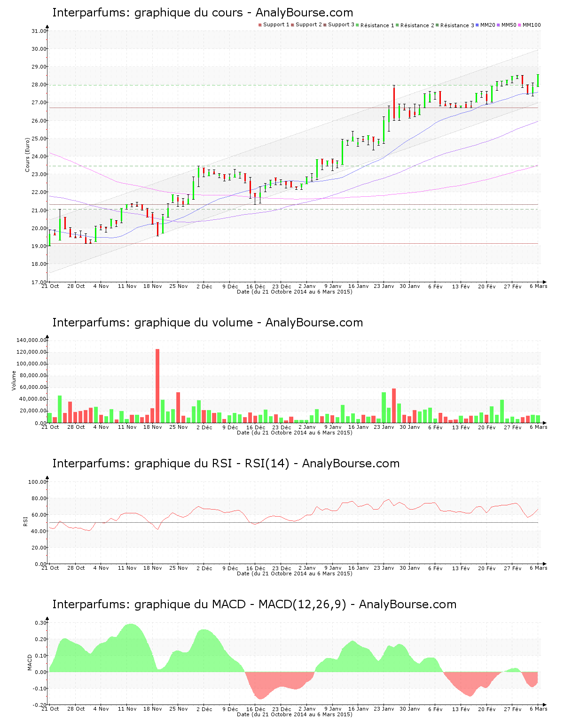Select the Résistance 2 legend label

(417, 25)
